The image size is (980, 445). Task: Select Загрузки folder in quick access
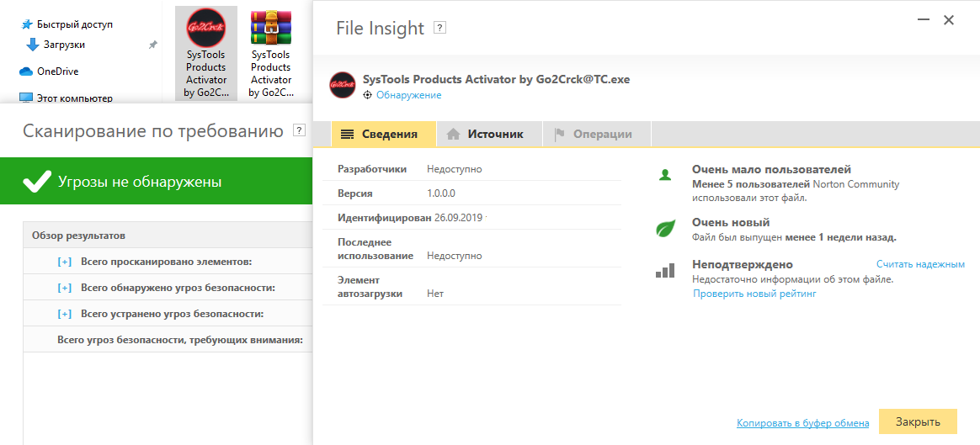click(64, 45)
